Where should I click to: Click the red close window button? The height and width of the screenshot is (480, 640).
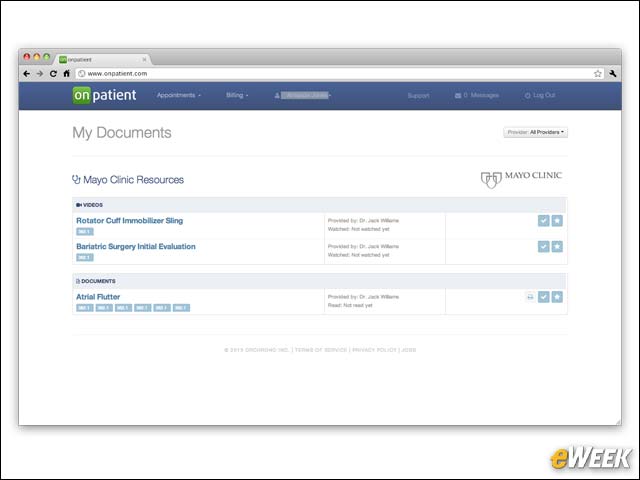click(27, 57)
